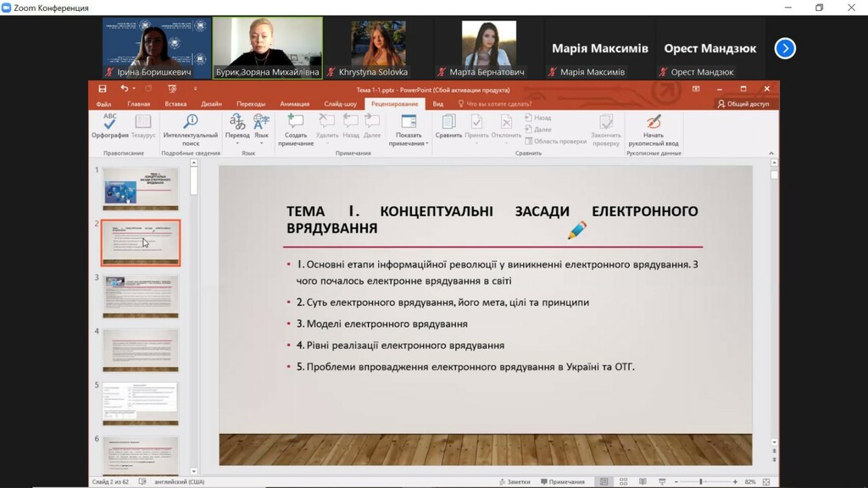This screenshot has width=868, height=488.
Task: Undo the last action in quick access
Action: point(125,88)
